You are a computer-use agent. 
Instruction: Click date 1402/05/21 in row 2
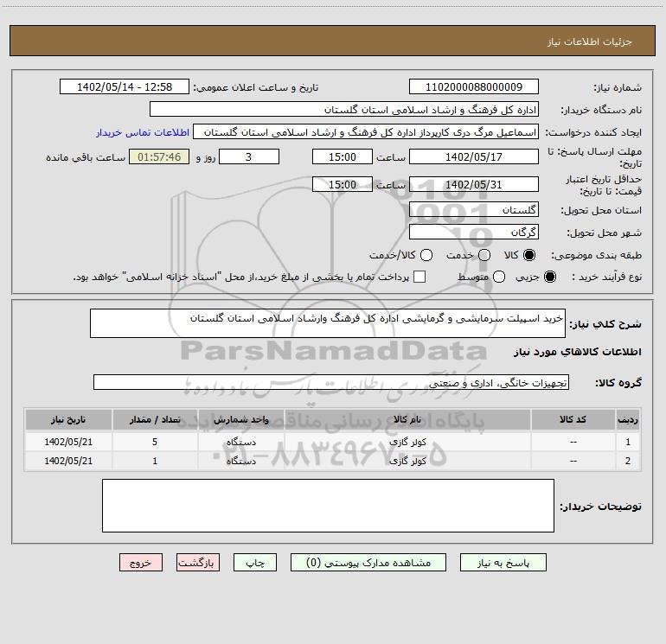68,461
